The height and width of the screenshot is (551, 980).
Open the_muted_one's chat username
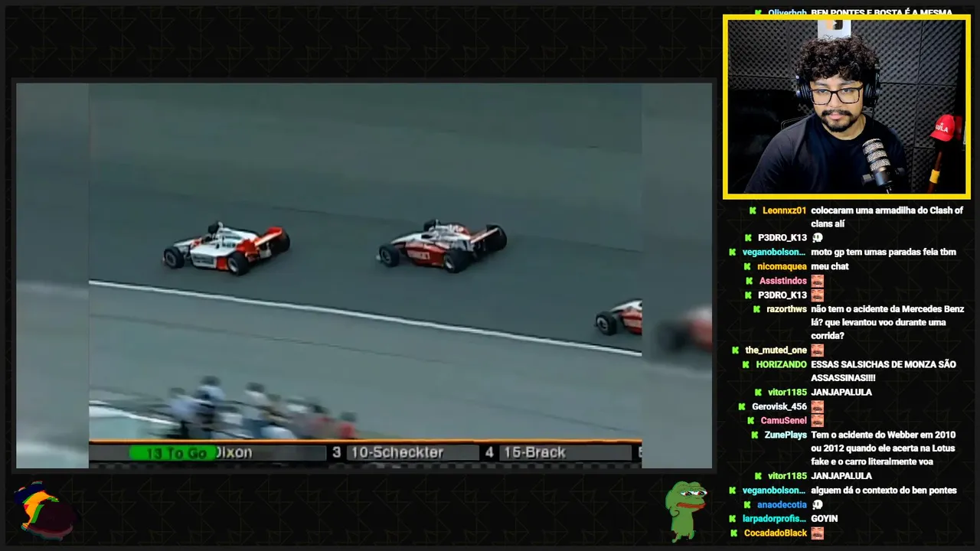[x=776, y=350]
